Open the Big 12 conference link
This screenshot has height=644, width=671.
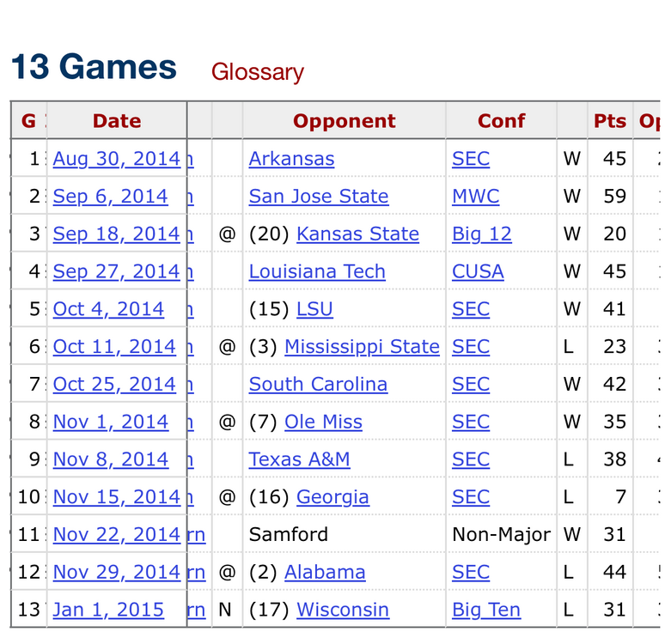(x=481, y=234)
